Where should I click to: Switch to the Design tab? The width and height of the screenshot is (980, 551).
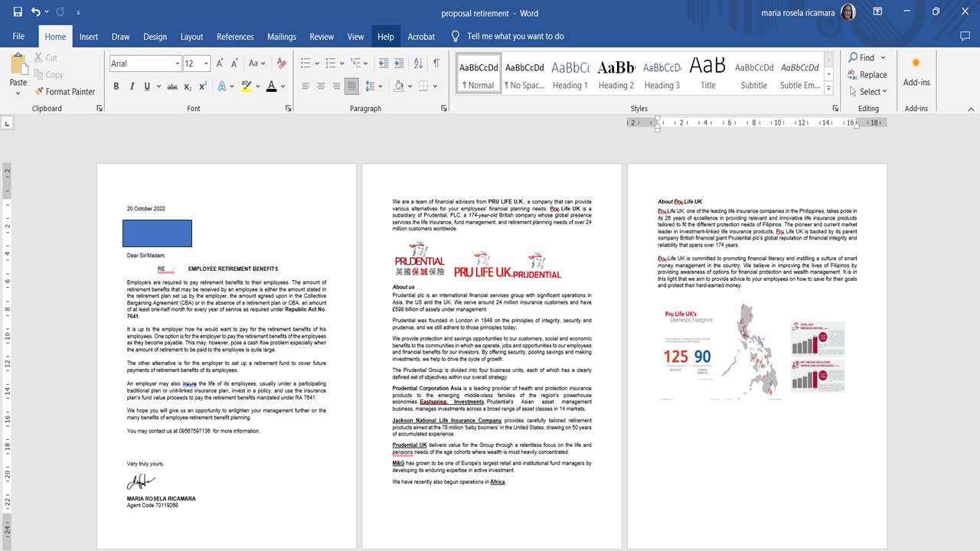tap(155, 36)
